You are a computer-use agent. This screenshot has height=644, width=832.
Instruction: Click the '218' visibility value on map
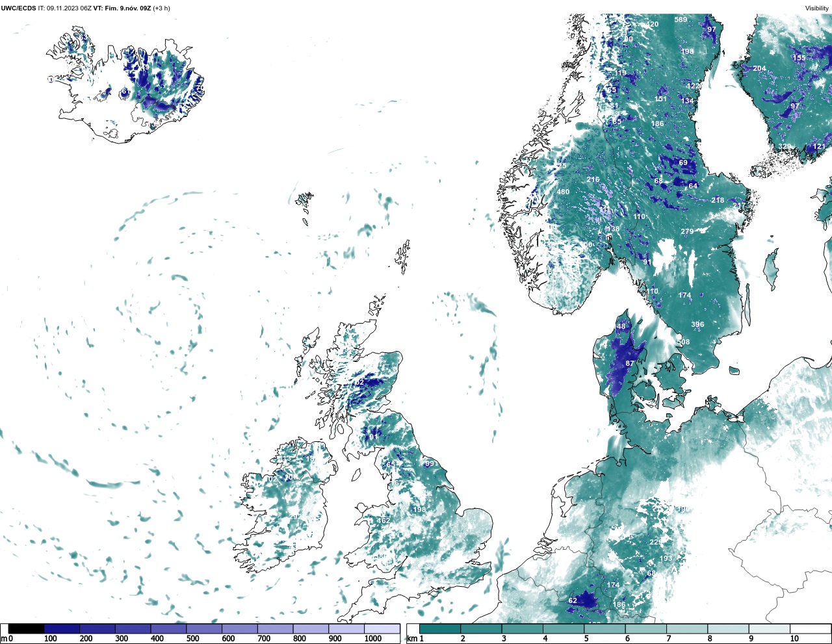pos(718,200)
